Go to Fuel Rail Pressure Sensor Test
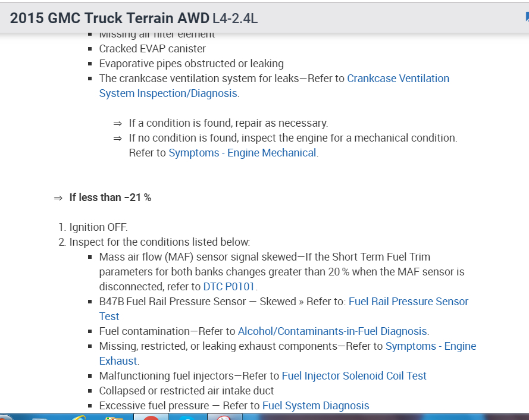 pos(408,302)
